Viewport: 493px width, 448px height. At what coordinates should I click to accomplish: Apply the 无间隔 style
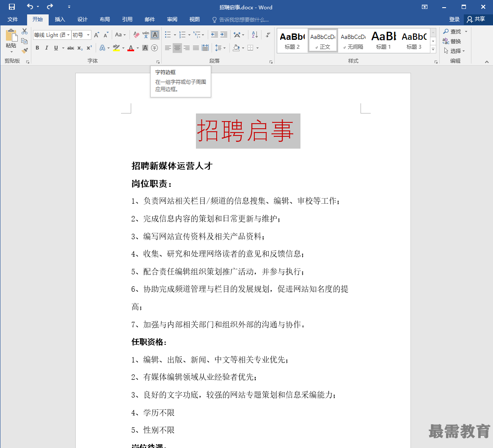pyautogui.click(x=353, y=40)
